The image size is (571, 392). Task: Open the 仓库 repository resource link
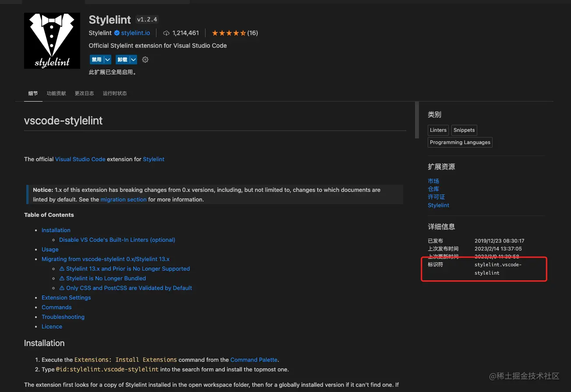pos(433,189)
